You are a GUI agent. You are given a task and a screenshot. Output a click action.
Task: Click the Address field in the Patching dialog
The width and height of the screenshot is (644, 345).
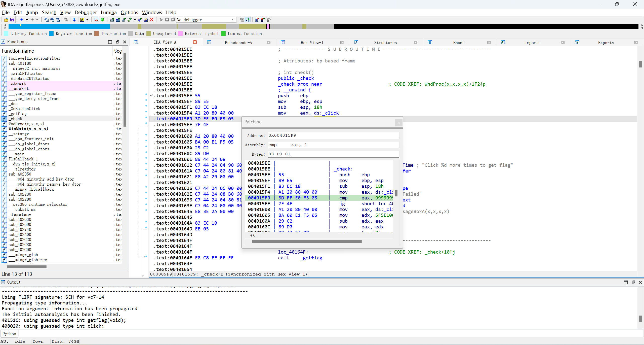(333, 135)
